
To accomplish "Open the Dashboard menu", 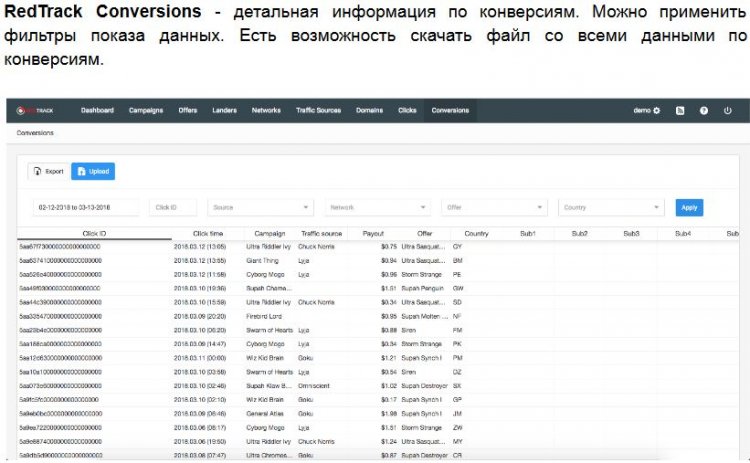I will tap(98, 110).
